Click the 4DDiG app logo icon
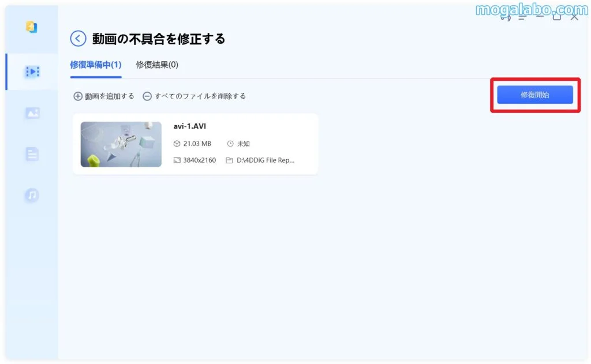Image resolution: width=591 pixels, height=364 pixels. point(32,27)
